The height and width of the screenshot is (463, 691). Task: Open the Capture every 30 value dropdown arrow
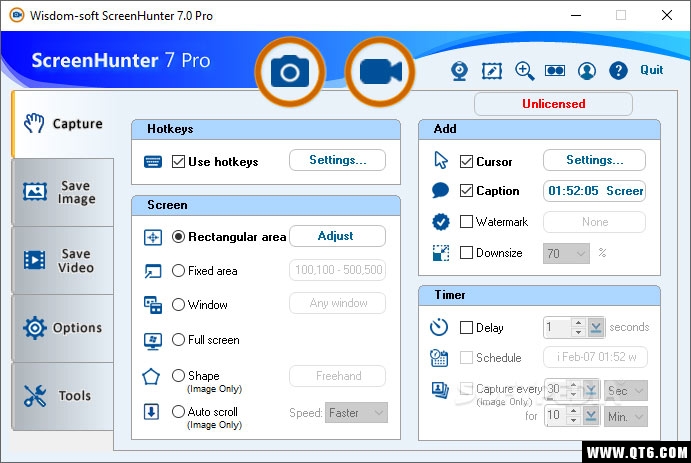(591, 390)
